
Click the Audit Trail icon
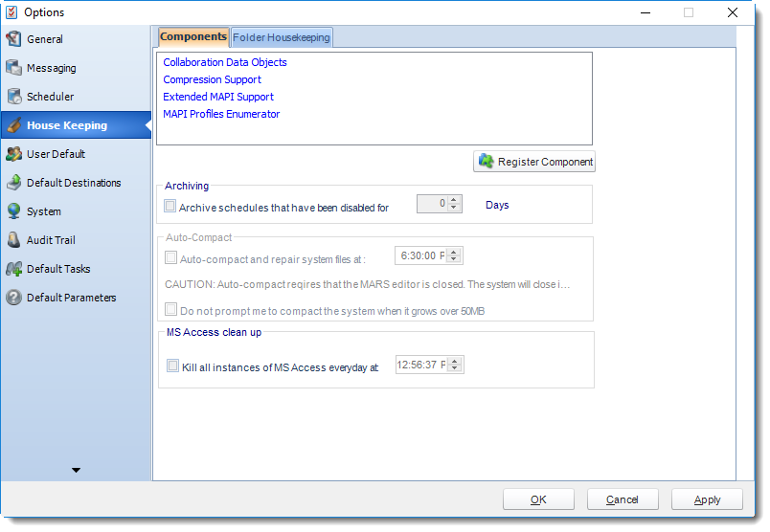(13, 240)
